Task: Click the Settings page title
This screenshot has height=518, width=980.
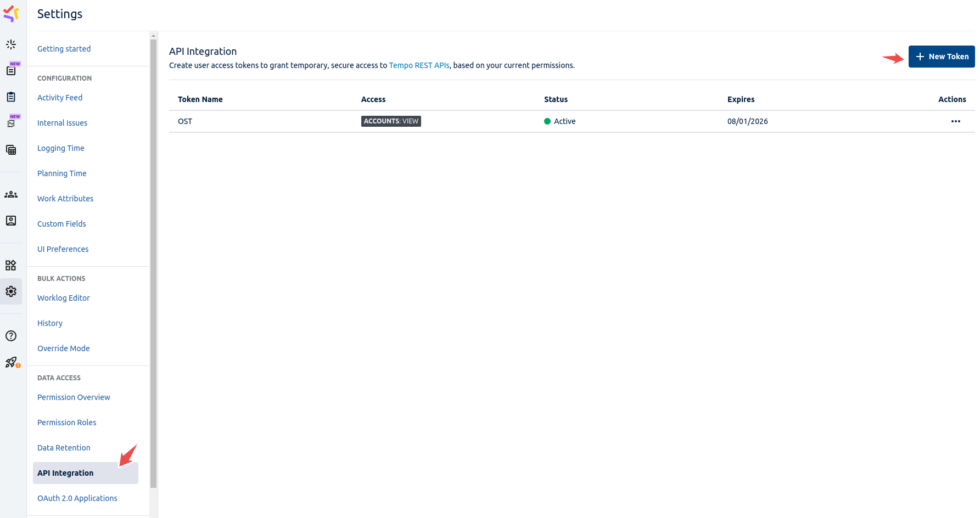Action: tap(60, 14)
